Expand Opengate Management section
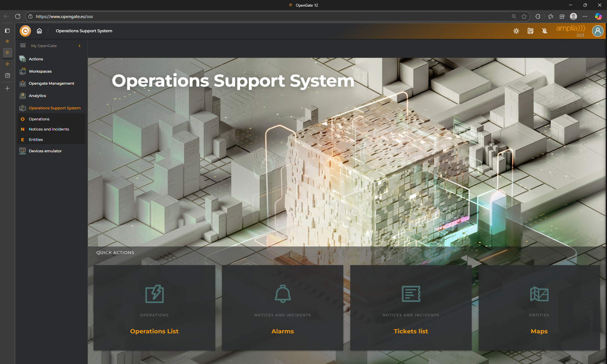This screenshot has width=607, height=364. pyautogui.click(x=51, y=83)
